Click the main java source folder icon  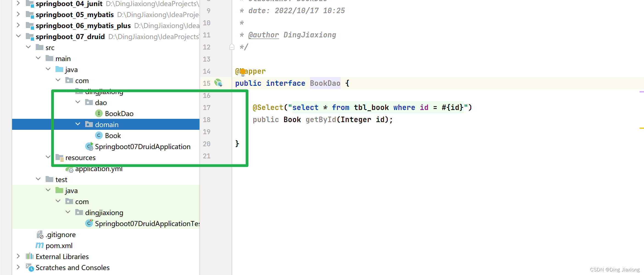pos(59,69)
